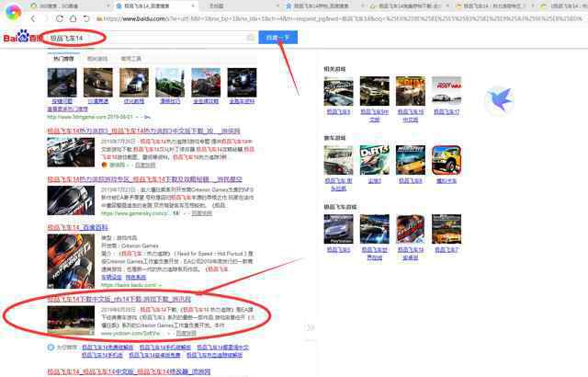Switch to the fourth tab with Baidu paw icon
Image resolution: width=588 pixels, height=377 pixels.
coord(322,6)
